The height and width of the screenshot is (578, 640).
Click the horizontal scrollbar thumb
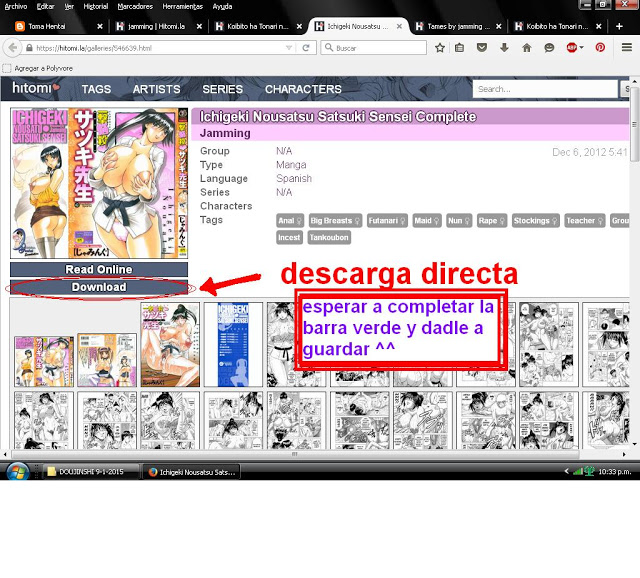(295, 454)
